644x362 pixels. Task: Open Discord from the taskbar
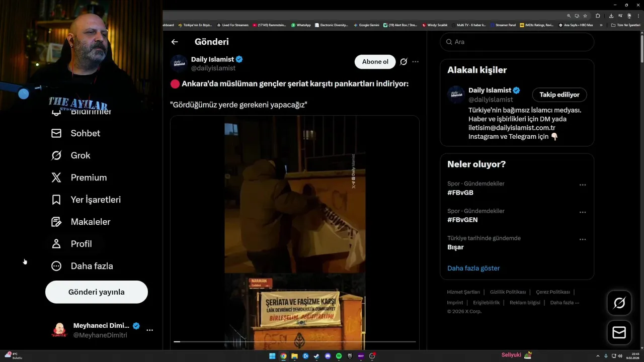pyautogui.click(x=328, y=356)
